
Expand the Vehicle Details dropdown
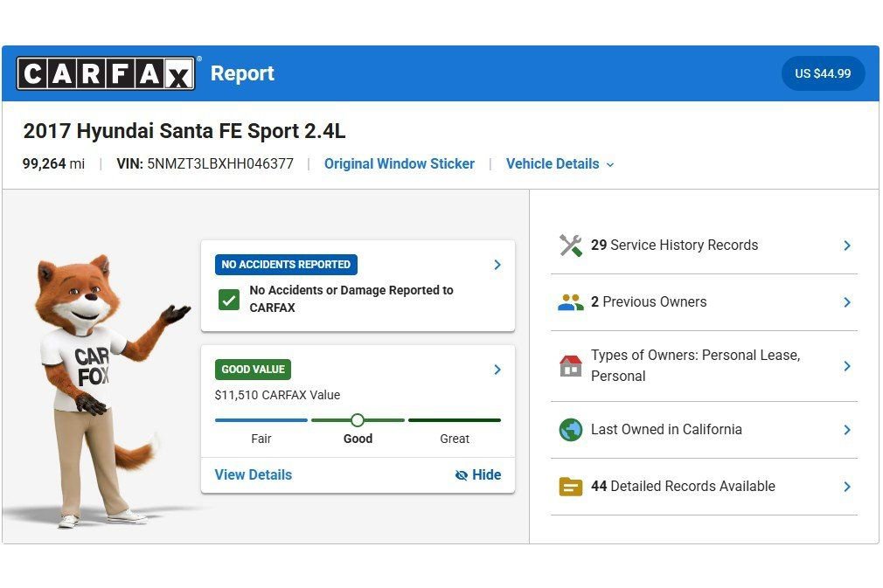click(x=560, y=163)
